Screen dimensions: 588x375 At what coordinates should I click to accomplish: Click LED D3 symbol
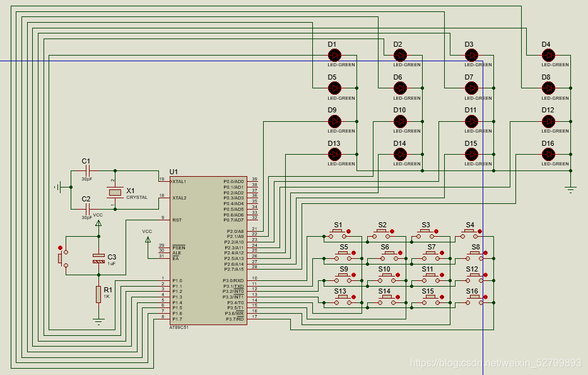[471, 56]
